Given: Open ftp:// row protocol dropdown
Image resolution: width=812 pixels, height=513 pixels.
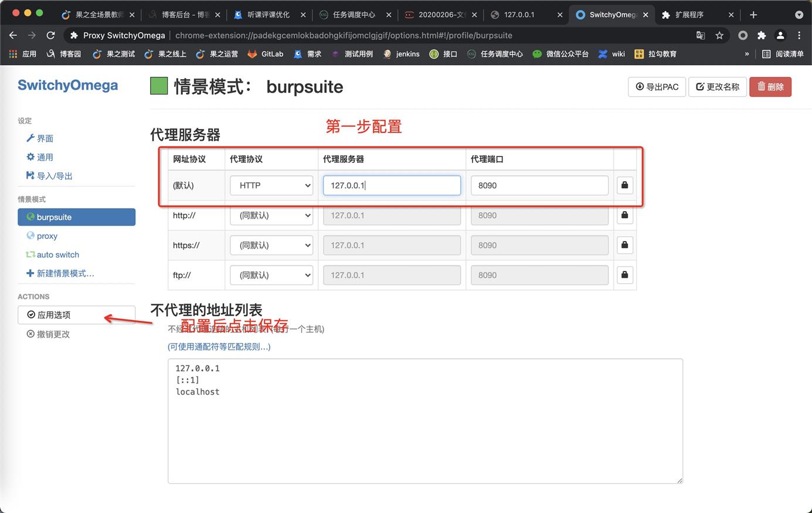Looking at the screenshot, I should pyautogui.click(x=271, y=275).
